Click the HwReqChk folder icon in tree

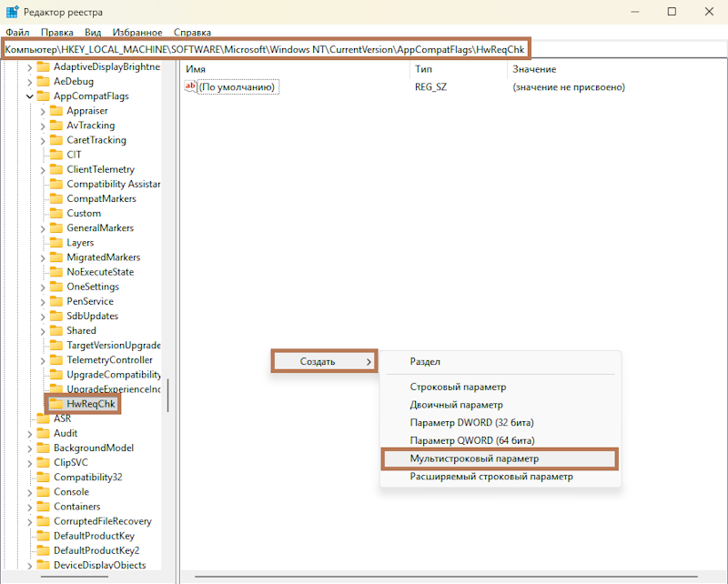pos(56,404)
